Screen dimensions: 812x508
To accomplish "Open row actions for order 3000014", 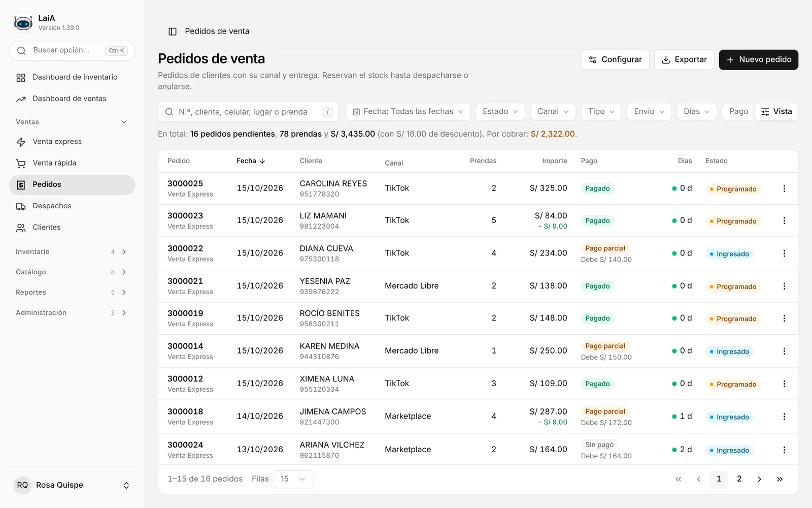I will click(784, 351).
